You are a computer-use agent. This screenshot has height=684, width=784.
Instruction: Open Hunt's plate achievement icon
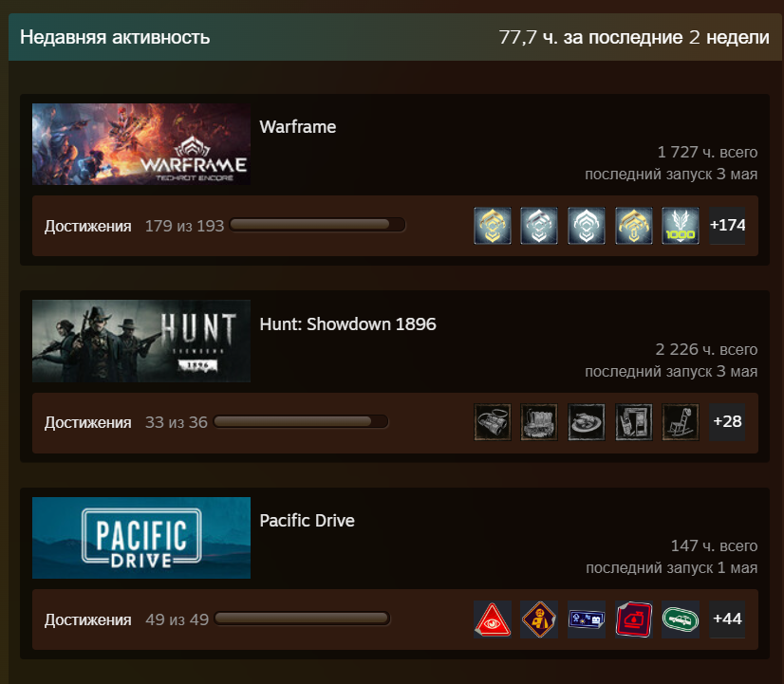coord(586,422)
